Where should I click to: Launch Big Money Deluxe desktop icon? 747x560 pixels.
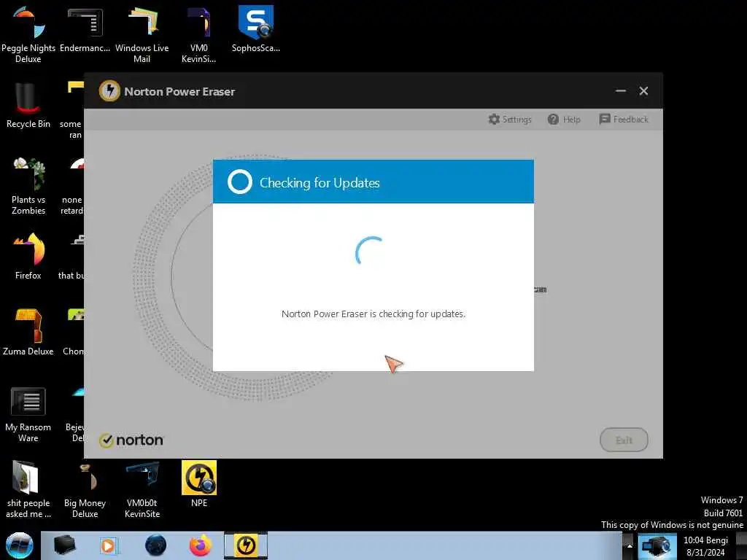point(85,490)
